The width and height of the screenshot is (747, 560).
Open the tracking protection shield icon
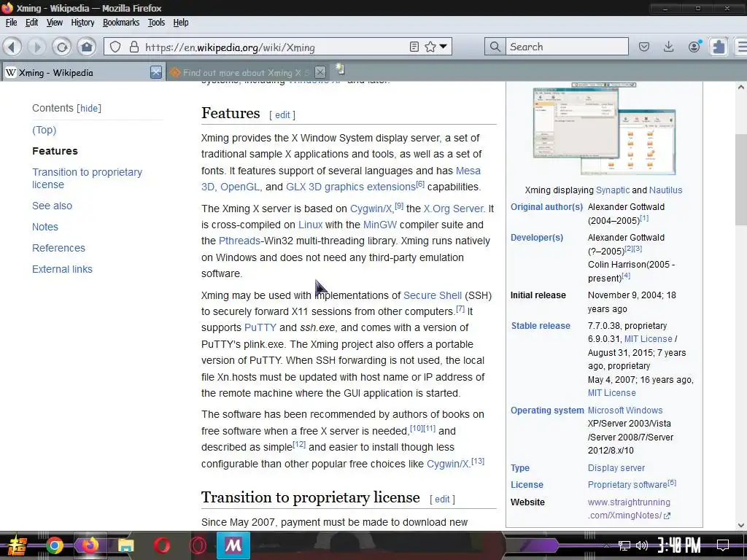(115, 47)
